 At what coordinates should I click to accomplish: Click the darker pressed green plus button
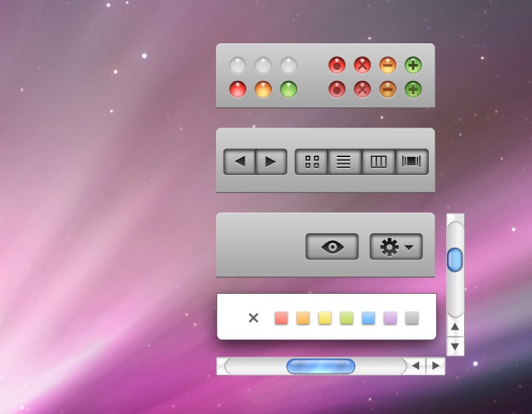(x=413, y=89)
